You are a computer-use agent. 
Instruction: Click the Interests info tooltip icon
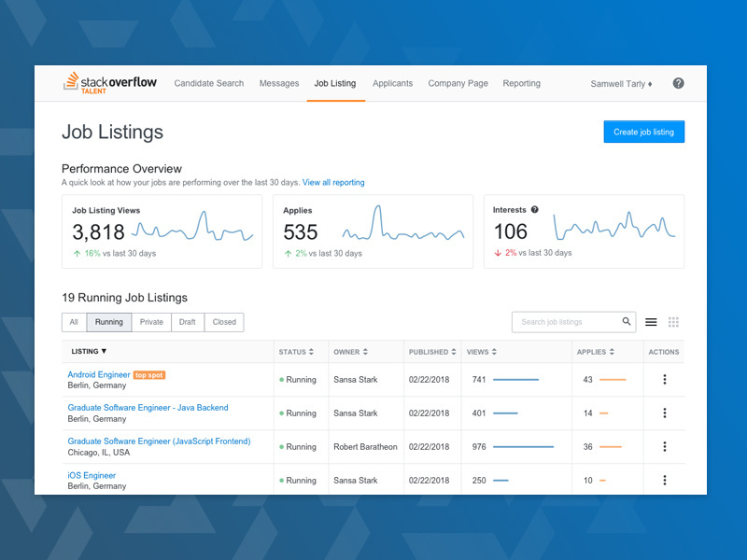tap(535, 210)
